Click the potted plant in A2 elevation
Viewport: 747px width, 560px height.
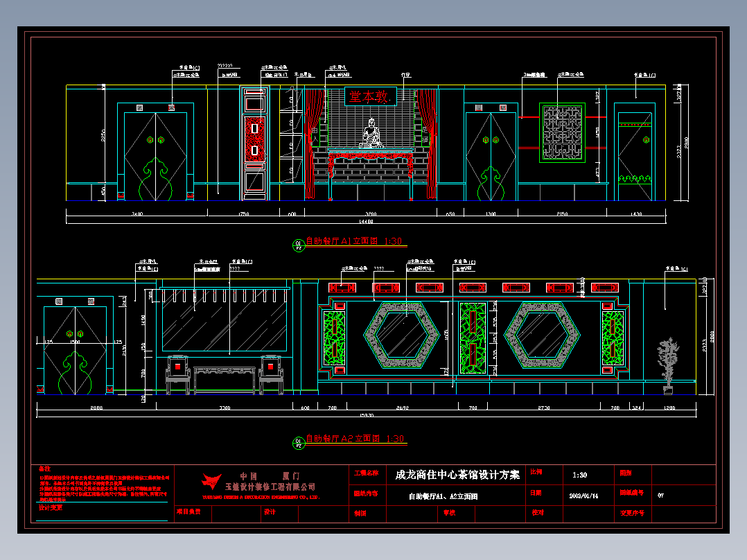668,365
